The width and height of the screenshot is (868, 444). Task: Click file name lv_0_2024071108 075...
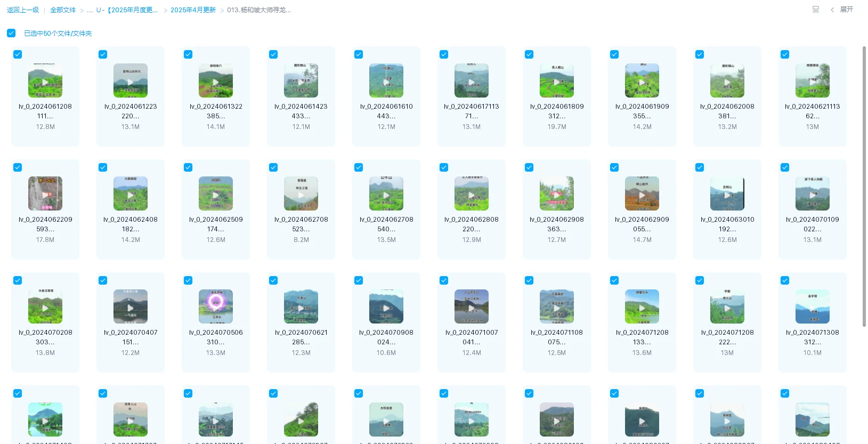coord(557,337)
